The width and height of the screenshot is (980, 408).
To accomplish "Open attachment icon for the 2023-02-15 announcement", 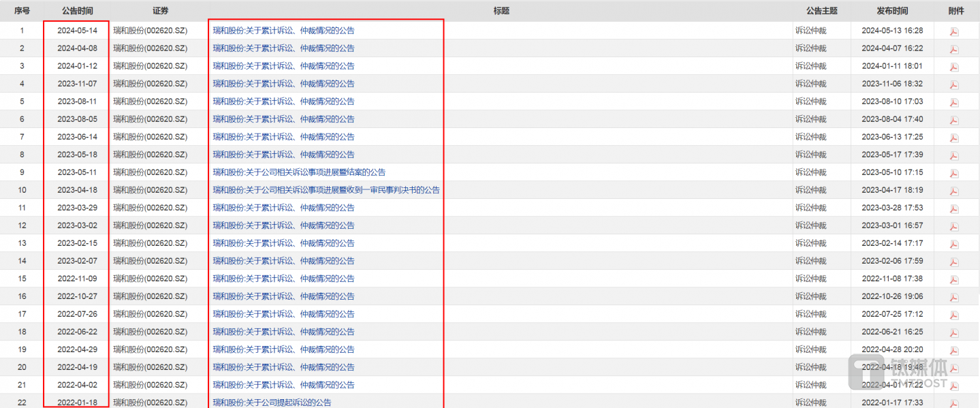I will [x=954, y=244].
